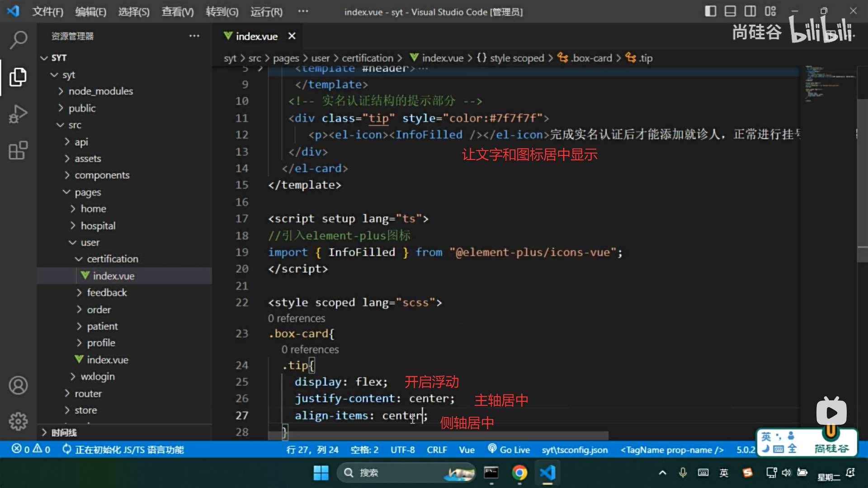Image resolution: width=868 pixels, height=488 pixels.
Task: Select the index.vue editor tab
Action: [256, 36]
